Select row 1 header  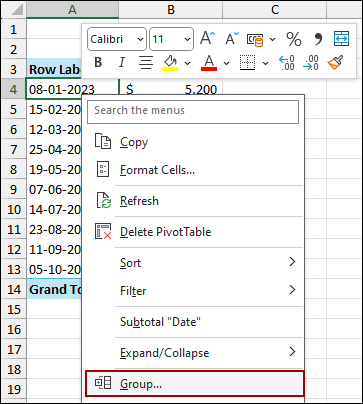pos(14,29)
